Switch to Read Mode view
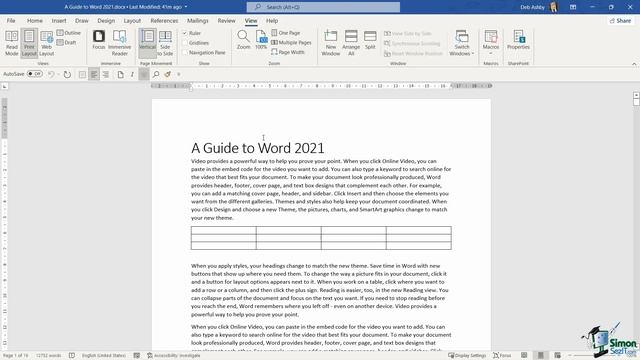 [x=12, y=43]
